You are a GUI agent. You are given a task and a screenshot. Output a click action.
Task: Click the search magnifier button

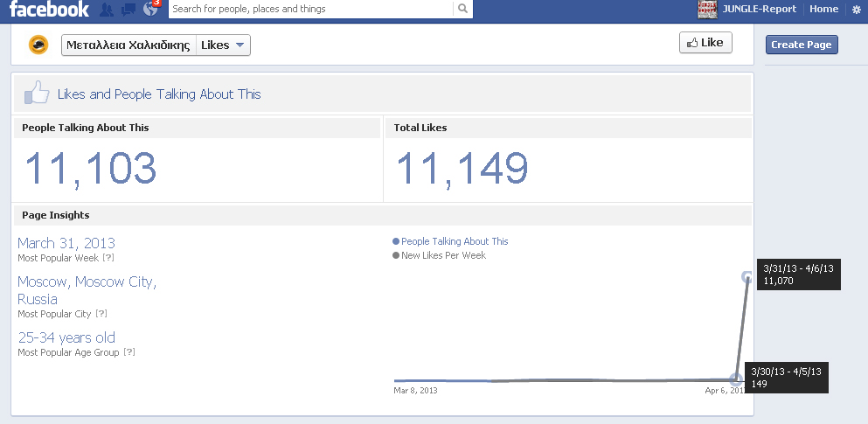[x=462, y=8]
